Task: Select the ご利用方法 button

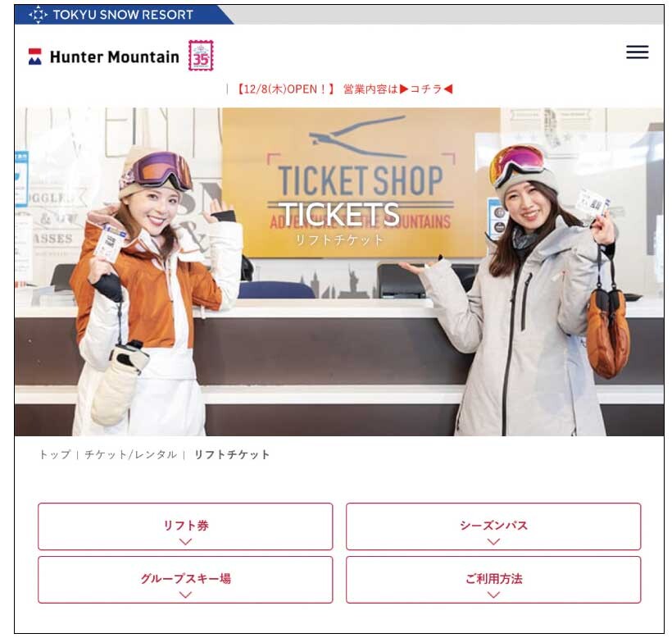Action: [493, 580]
